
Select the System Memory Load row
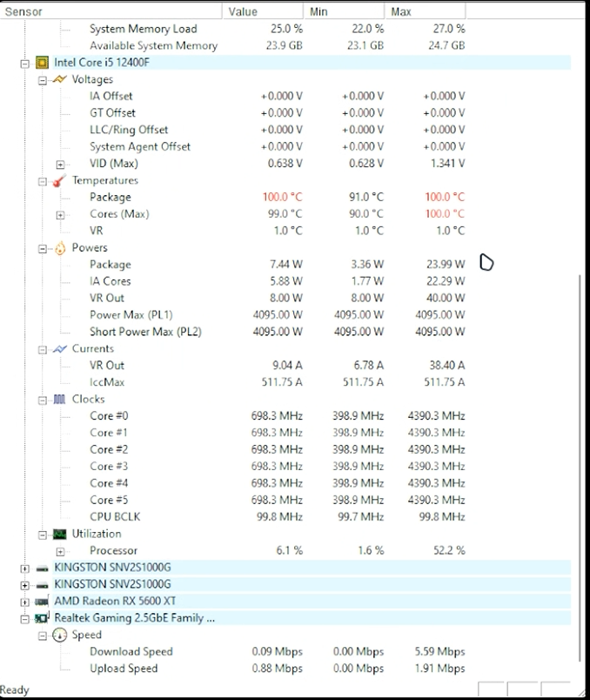click(x=277, y=29)
